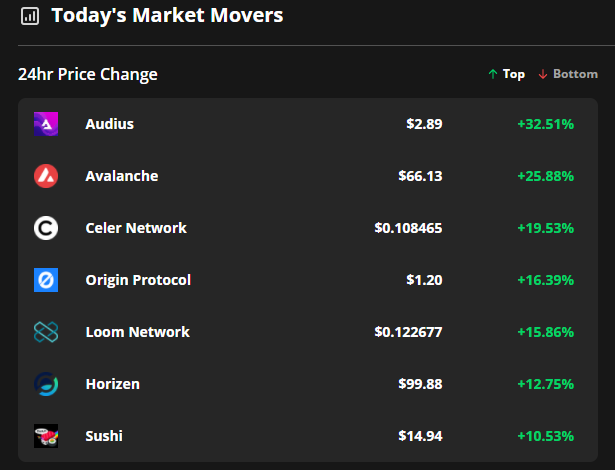This screenshot has width=615, height=470.
Task: Click the Audius +32.51% percentage change
Action: click(546, 124)
